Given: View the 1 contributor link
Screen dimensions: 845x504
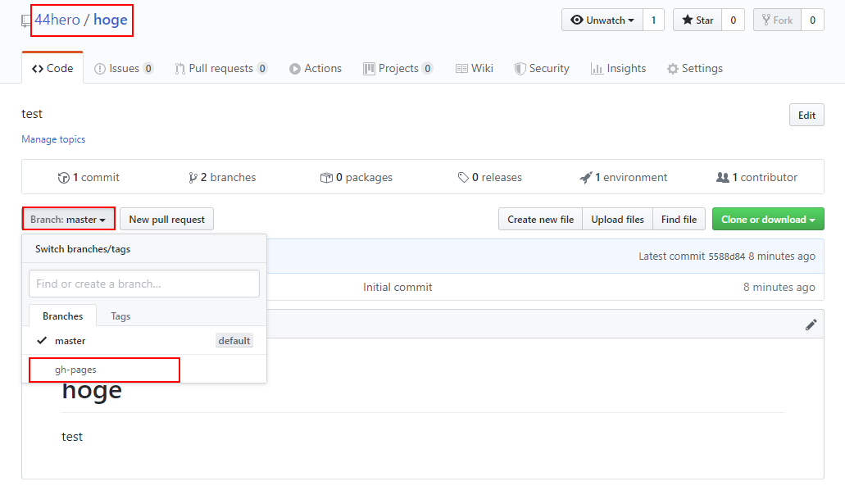Looking at the screenshot, I should point(756,177).
